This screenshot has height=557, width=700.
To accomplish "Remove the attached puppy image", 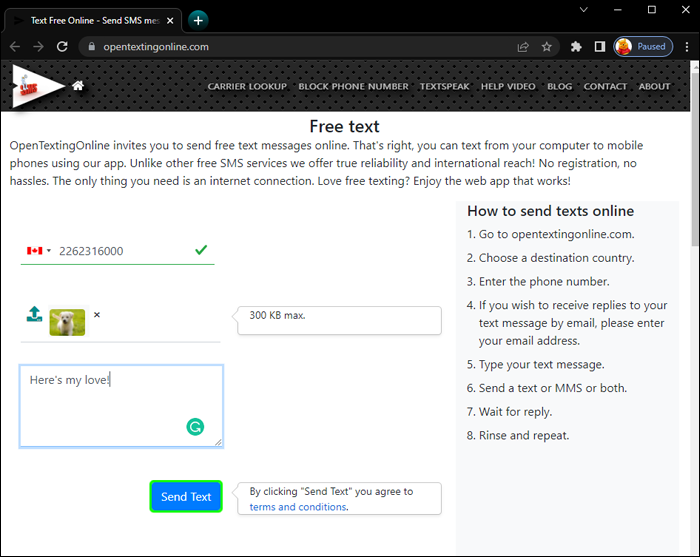I will [97, 315].
